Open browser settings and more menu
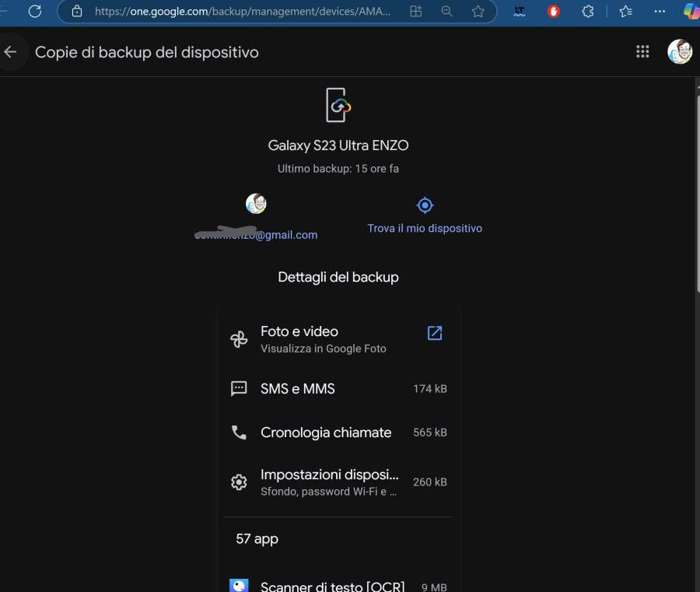Viewport: 700px width, 592px height. (x=660, y=12)
